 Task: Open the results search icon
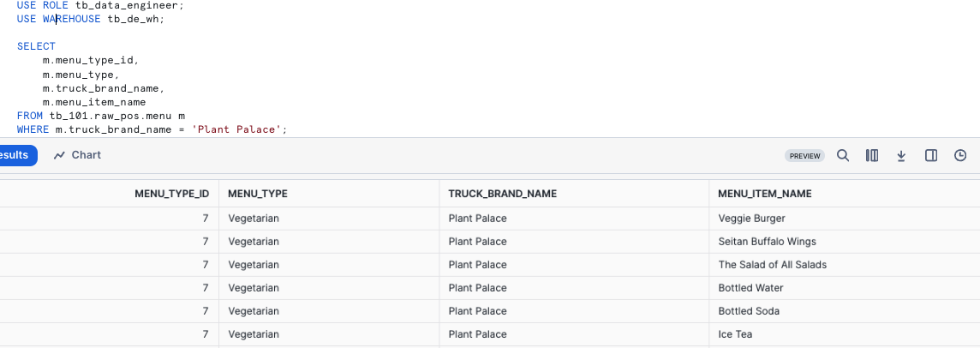point(843,155)
